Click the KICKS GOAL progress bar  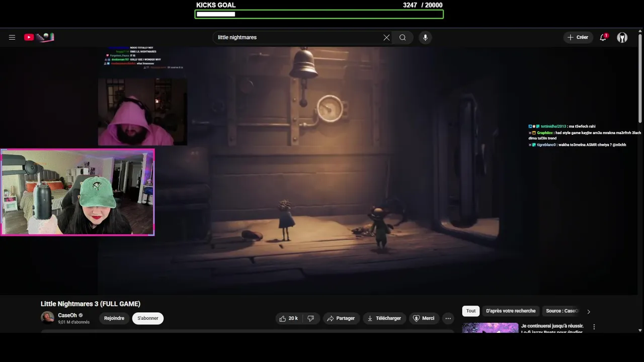click(319, 14)
